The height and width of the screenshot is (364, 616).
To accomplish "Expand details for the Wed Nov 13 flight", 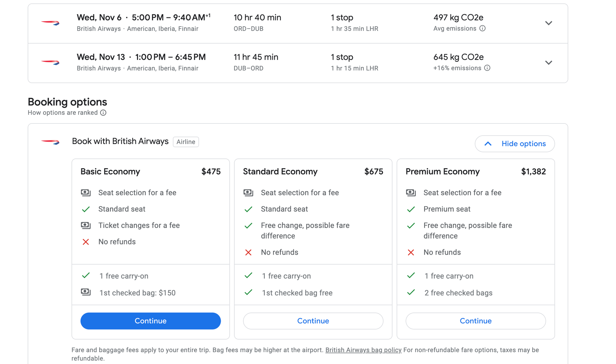I will 549,63.
